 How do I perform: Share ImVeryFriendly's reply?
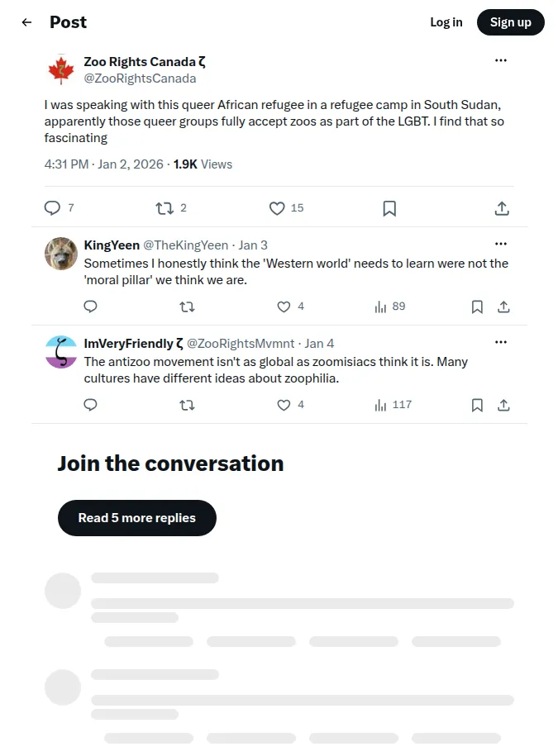(x=503, y=405)
